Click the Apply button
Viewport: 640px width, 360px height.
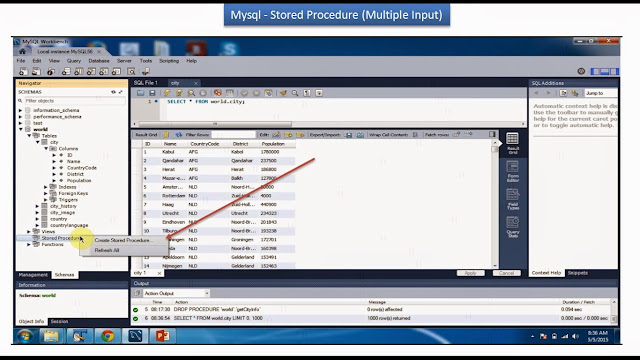coord(470,273)
